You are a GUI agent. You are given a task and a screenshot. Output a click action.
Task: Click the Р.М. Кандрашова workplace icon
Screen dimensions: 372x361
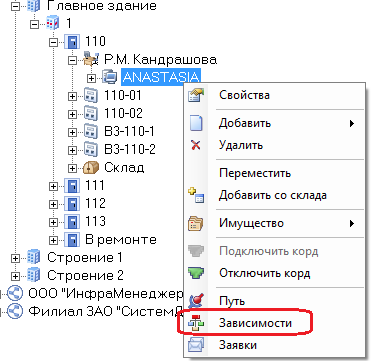pyautogui.click(x=90, y=59)
